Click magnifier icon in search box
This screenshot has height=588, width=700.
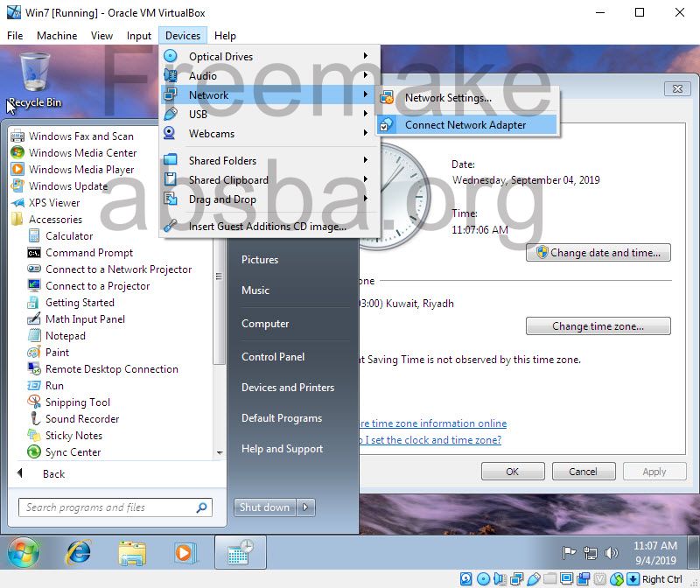pos(201,507)
